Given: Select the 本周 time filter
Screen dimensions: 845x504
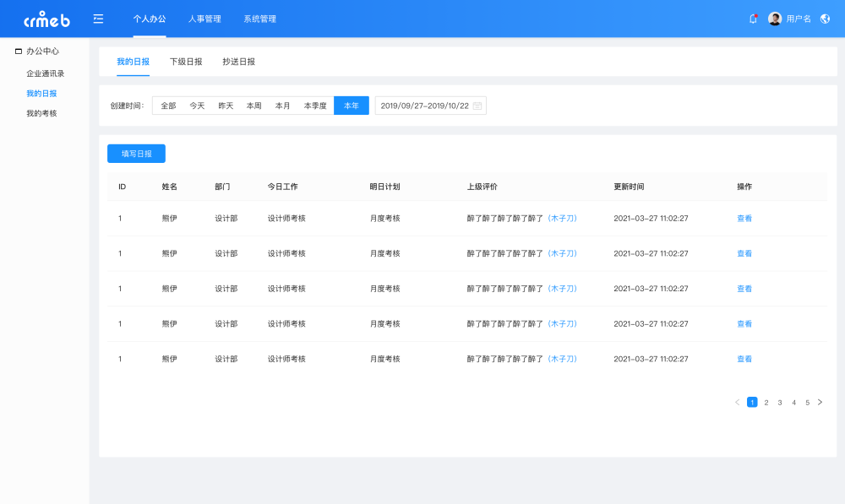Looking at the screenshot, I should click(x=254, y=106).
